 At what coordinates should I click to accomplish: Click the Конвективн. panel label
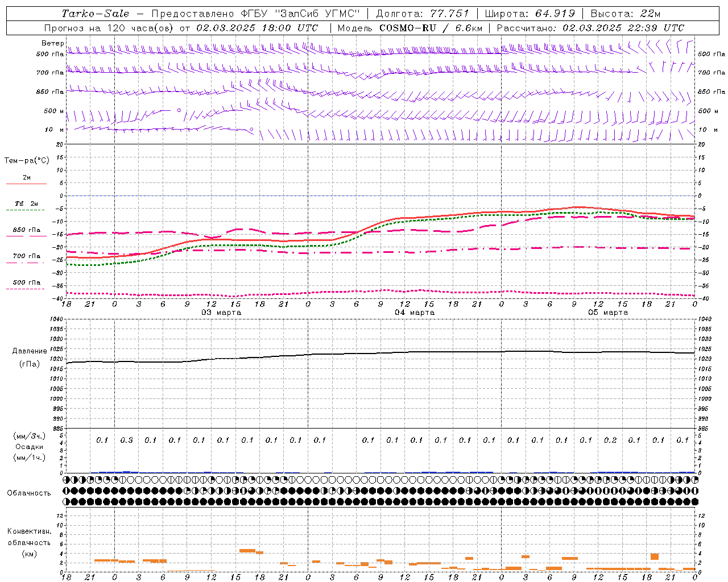point(30,531)
